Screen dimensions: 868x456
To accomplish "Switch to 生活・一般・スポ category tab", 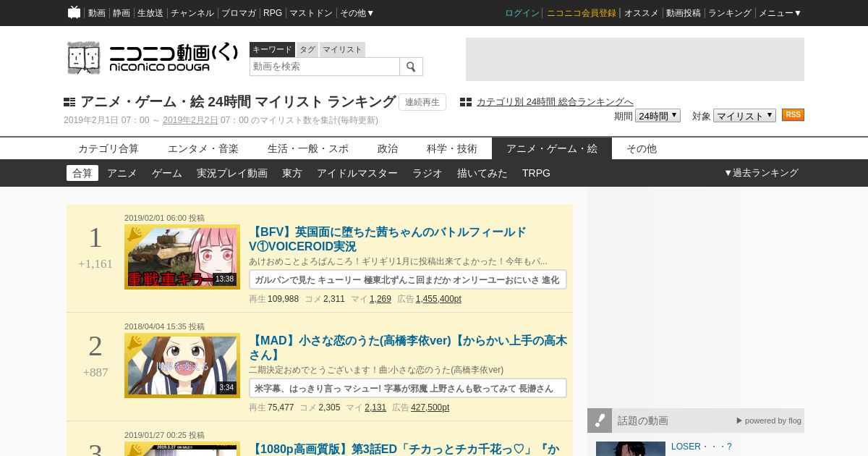I will pyautogui.click(x=308, y=148).
